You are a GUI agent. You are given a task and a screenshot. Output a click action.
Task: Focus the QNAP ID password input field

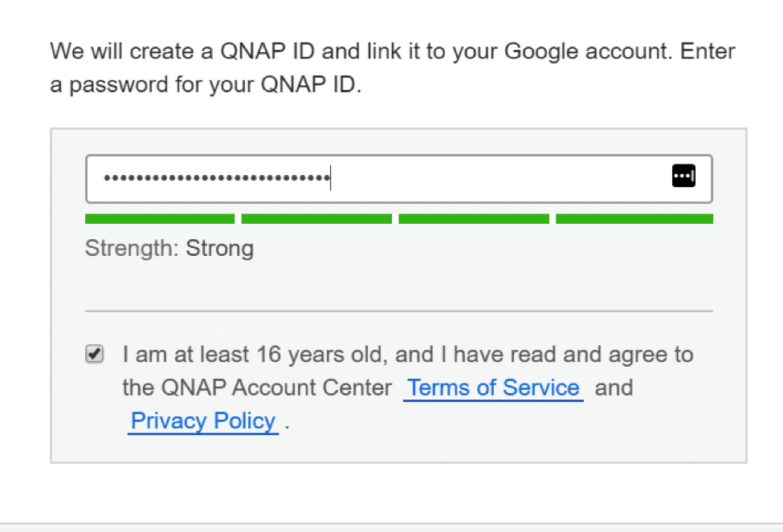click(399, 179)
